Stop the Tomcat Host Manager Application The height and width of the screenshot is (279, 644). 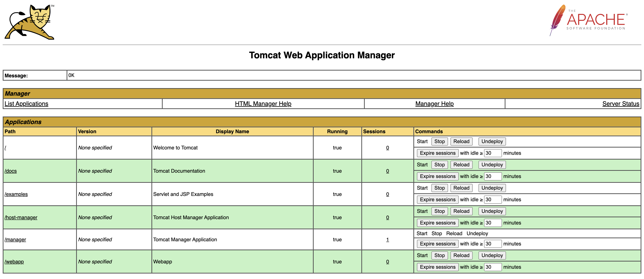(439, 211)
